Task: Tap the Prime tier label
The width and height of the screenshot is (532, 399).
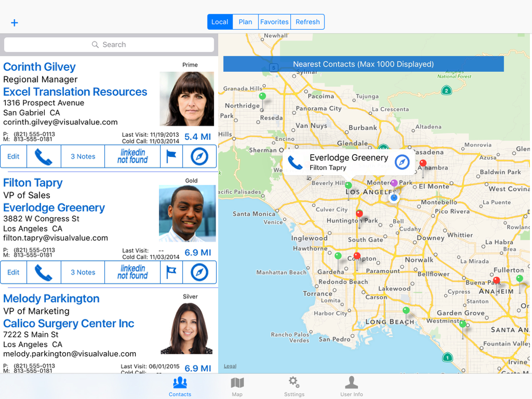Action: point(190,65)
